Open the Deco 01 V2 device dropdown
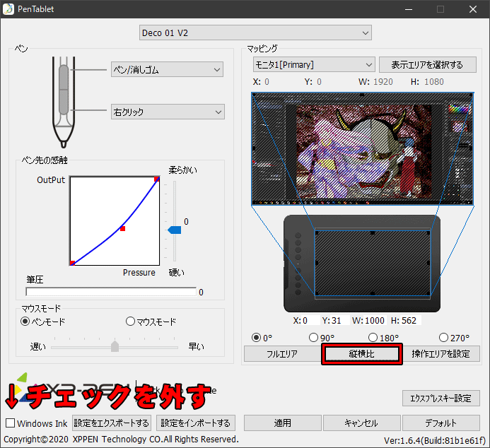This screenshot has width=490, height=448. click(x=255, y=33)
